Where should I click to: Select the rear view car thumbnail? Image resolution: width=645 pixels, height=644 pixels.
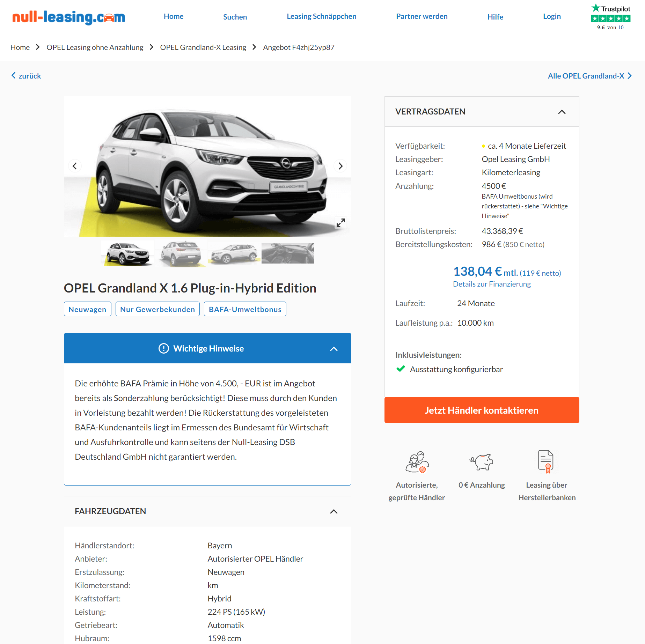[x=181, y=253]
